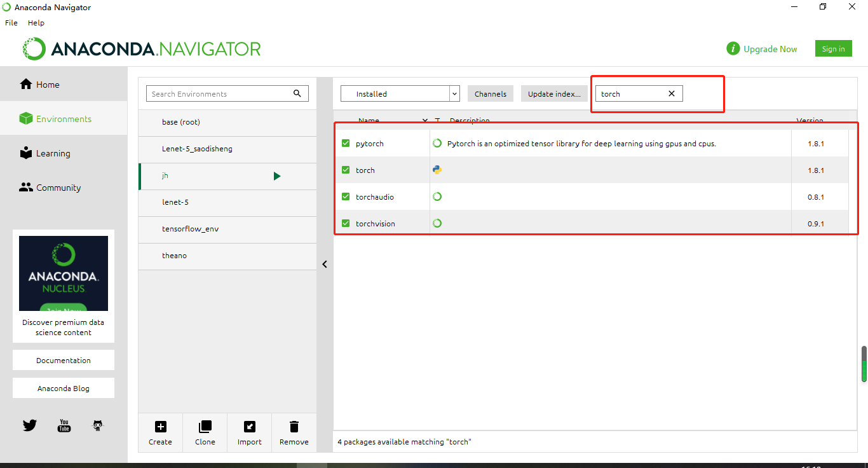This screenshot has height=468, width=868.
Task: Click the conda icon in pytorch row
Action: pyautogui.click(x=437, y=143)
